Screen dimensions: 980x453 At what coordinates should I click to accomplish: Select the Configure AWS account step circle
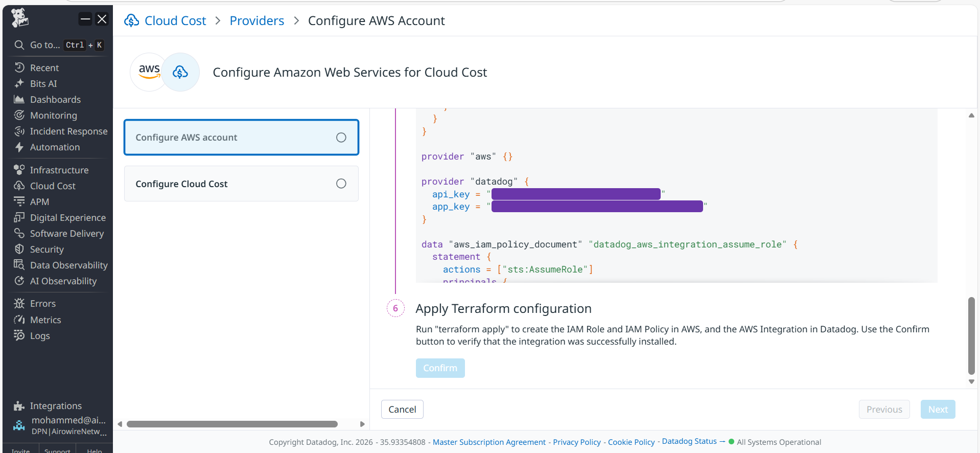coord(341,138)
